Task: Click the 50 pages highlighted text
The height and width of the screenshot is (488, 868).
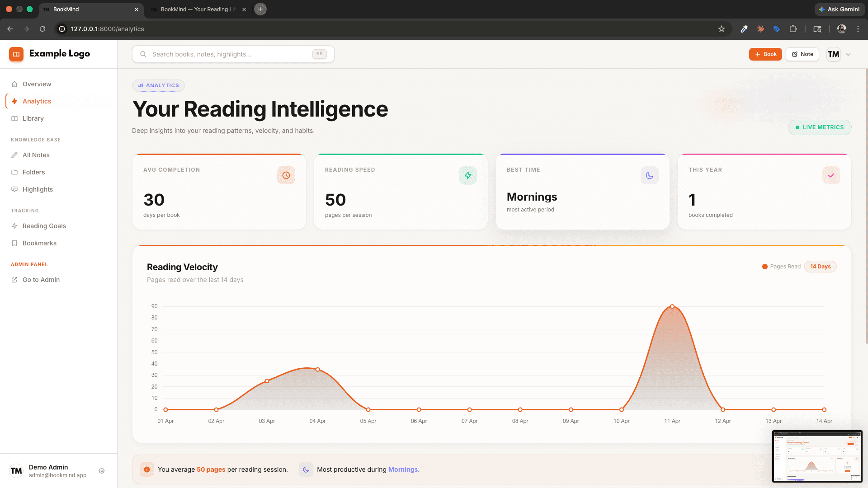Action: pos(211,469)
